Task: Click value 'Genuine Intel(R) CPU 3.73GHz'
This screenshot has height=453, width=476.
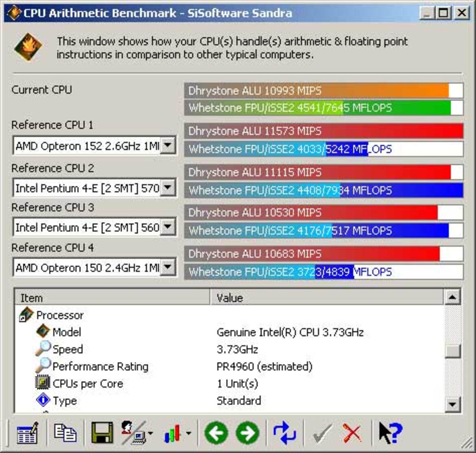Action: [290, 332]
